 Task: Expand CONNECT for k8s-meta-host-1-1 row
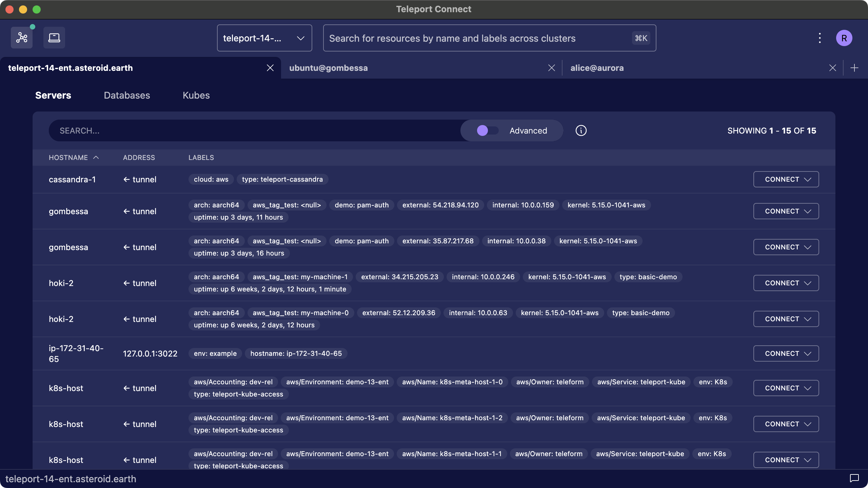point(786,460)
